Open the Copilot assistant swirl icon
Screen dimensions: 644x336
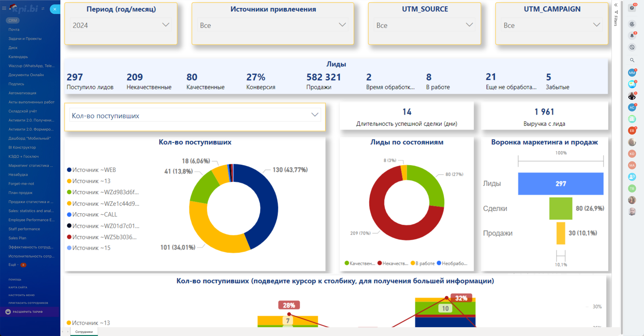click(x=632, y=24)
